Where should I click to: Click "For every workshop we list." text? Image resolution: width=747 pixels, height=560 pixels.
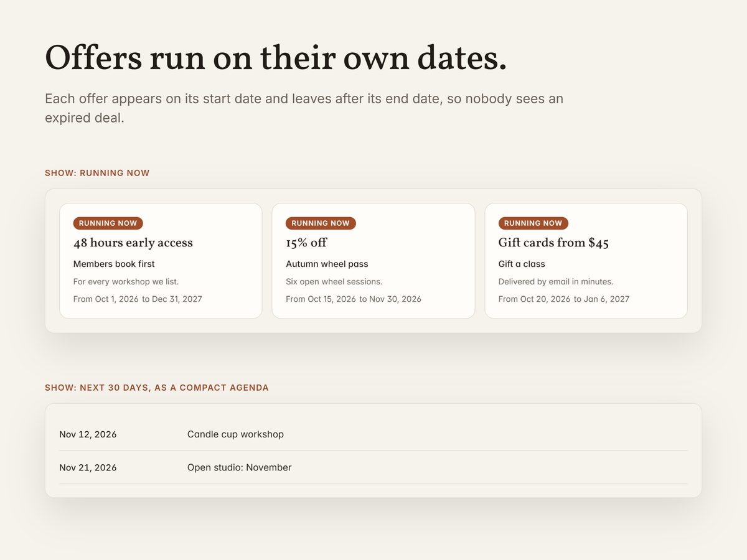(x=126, y=282)
